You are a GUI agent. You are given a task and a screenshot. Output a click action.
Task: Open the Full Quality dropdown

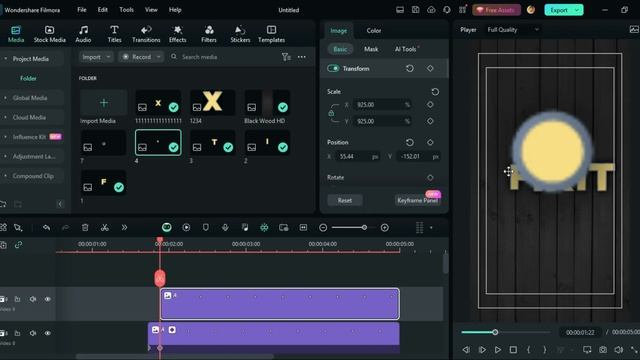coord(513,29)
